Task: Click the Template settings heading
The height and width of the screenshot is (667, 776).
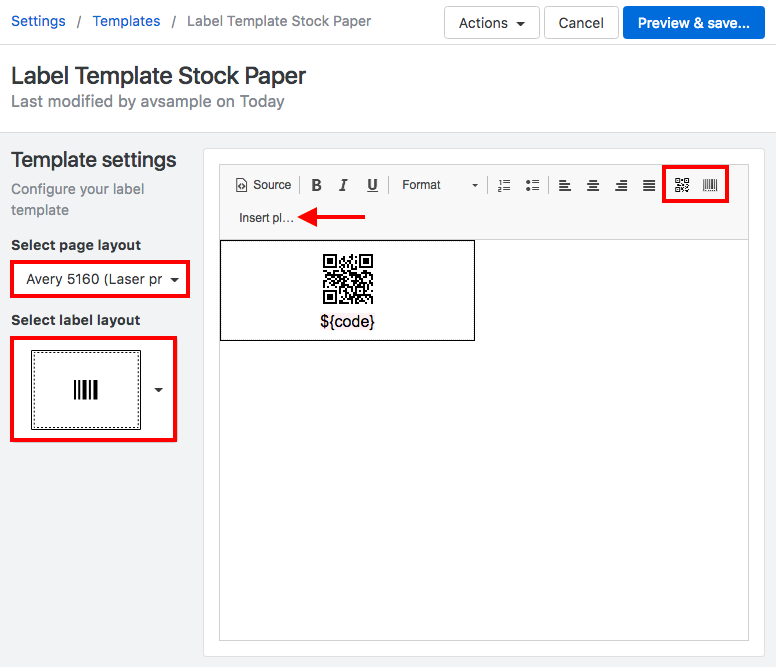Action: [x=94, y=160]
